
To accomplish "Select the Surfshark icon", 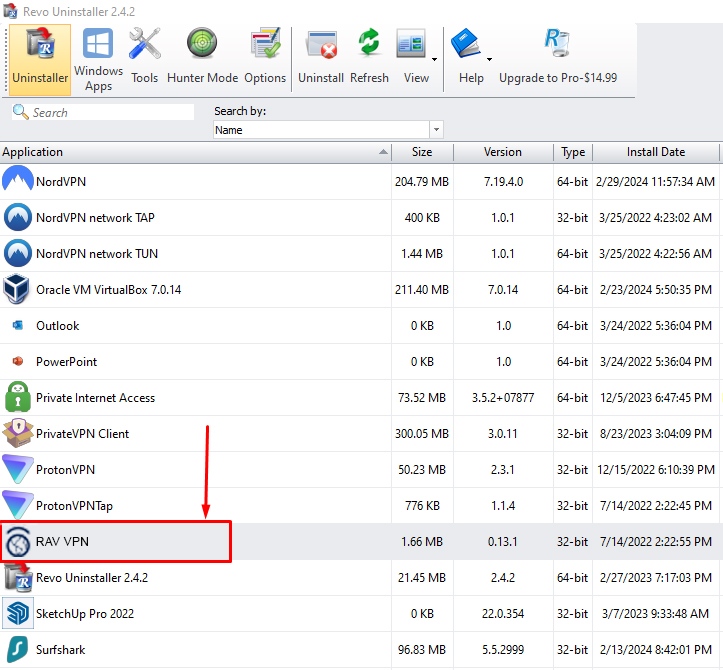I will 18,649.
